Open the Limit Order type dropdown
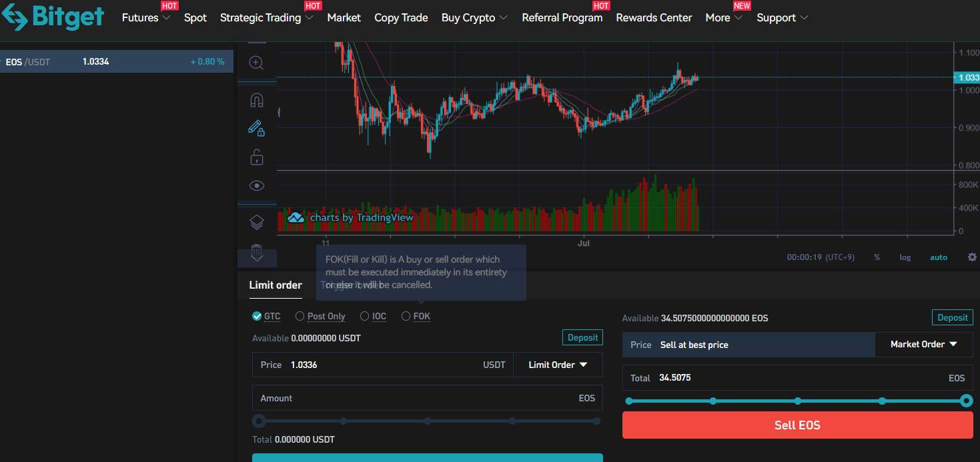This screenshot has width=980, height=462. point(558,365)
